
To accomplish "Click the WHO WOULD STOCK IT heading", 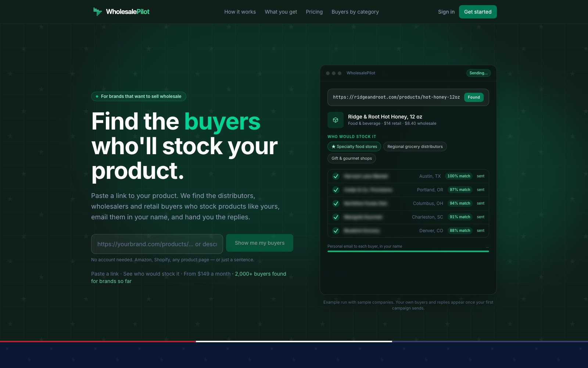I will (352, 137).
